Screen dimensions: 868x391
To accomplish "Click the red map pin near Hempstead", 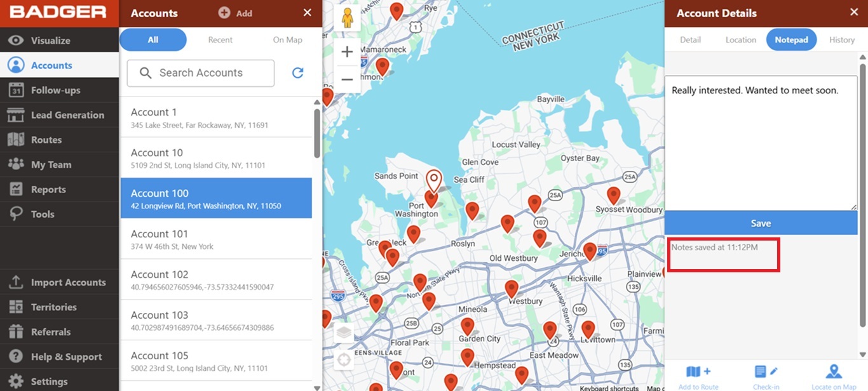I will click(x=468, y=357).
